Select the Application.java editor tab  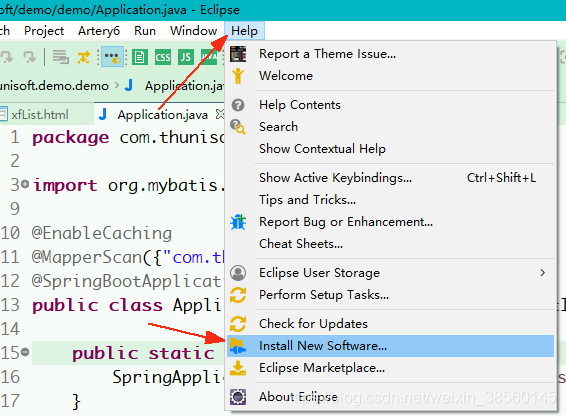(162, 115)
